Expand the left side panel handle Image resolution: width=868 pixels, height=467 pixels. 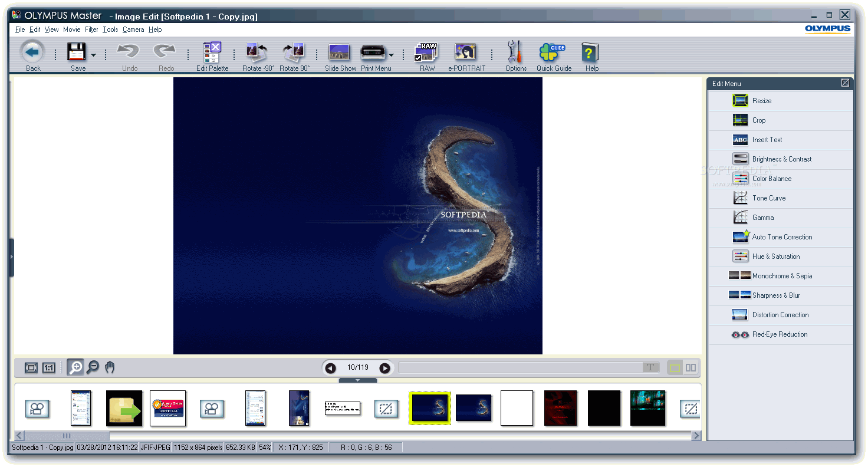coord(11,258)
